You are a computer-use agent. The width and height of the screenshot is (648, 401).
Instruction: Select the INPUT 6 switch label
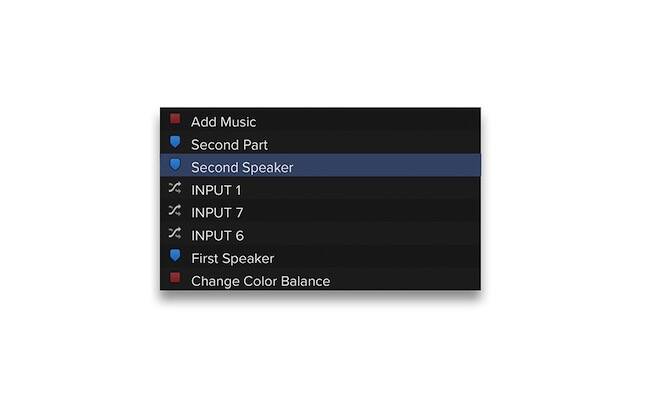pos(217,236)
